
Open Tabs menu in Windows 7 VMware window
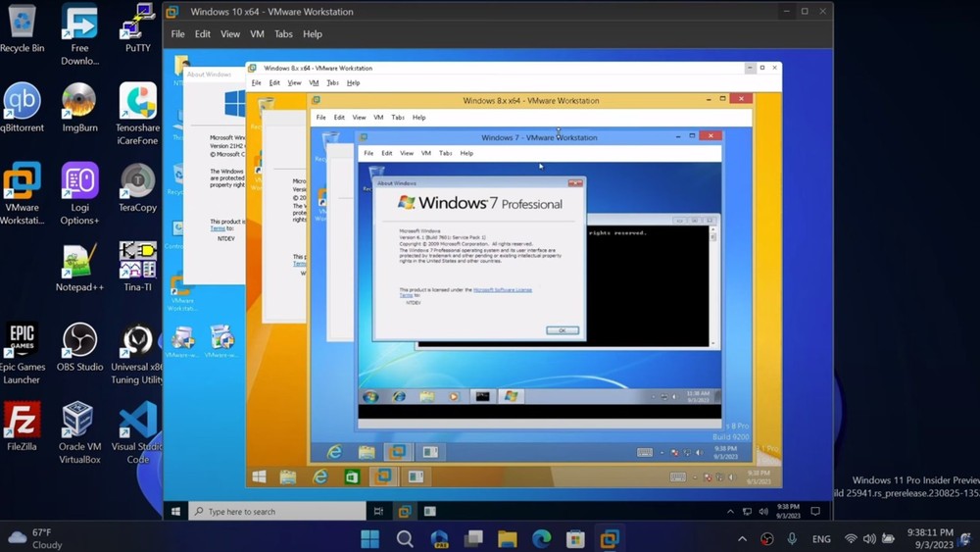coord(445,153)
